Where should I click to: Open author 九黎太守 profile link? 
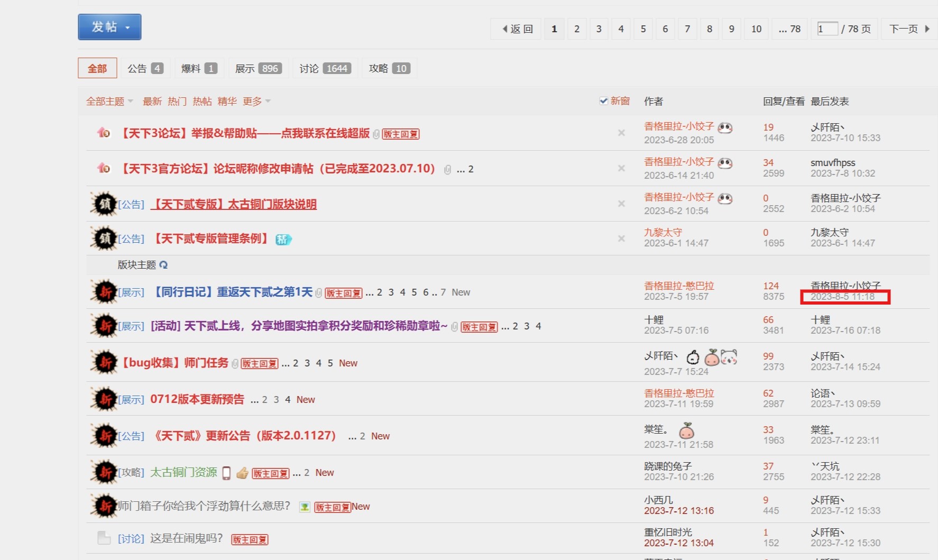[x=663, y=232]
